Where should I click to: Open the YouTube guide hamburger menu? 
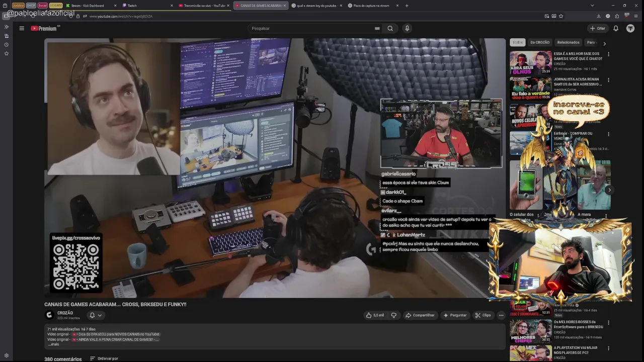click(22, 28)
